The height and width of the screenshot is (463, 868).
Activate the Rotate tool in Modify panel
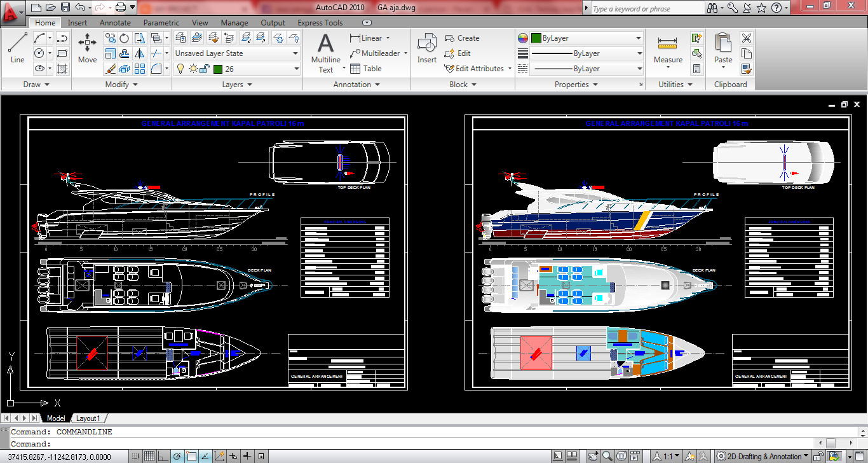click(x=125, y=39)
